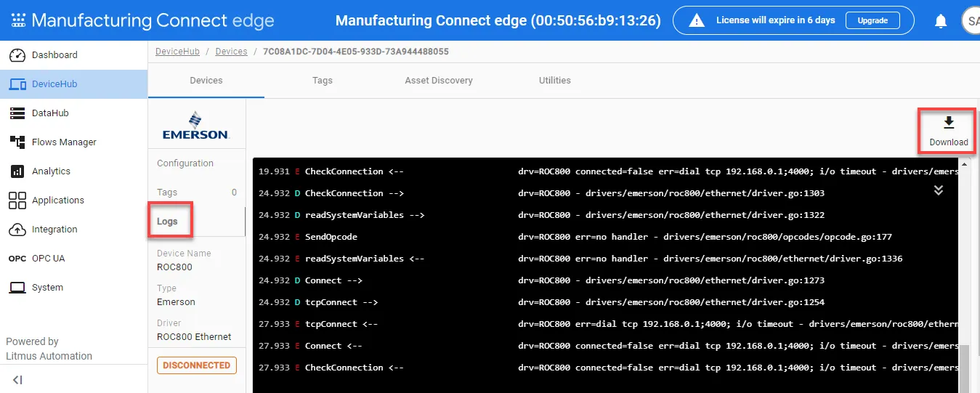Click the Upgrade license button
980x393 pixels.
coord(872,20)
